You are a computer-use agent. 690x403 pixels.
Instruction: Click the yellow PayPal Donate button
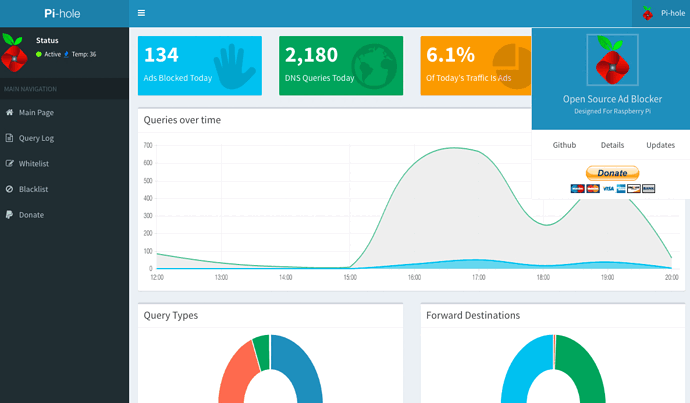coord(612,173)
